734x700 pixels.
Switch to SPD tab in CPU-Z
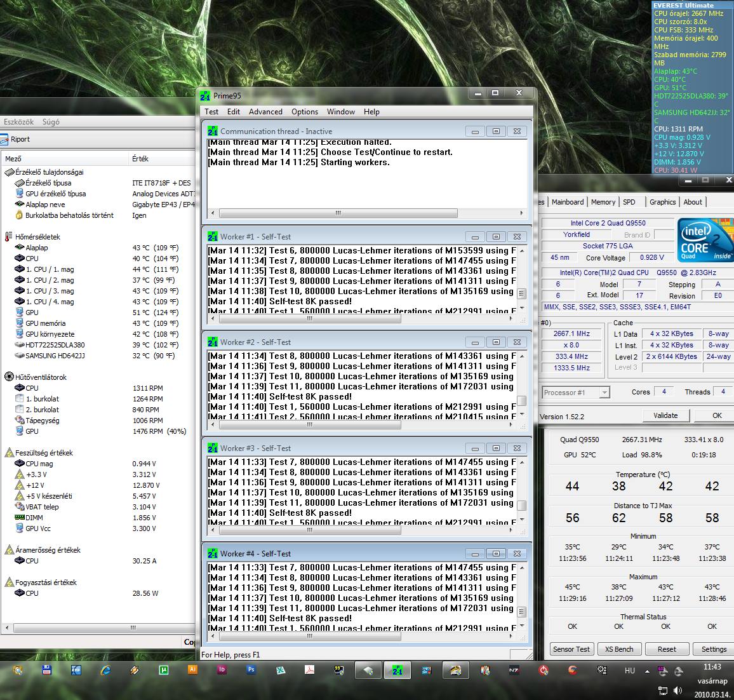pos(629,202)
